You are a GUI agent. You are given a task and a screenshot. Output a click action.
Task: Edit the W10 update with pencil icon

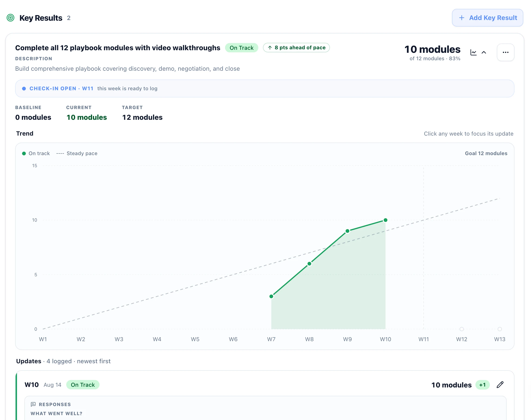[500, 385]
